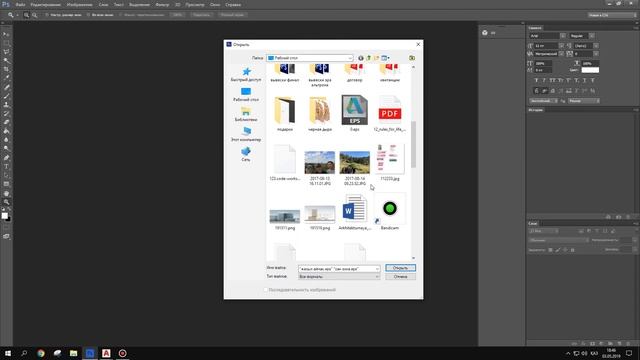Open AutoCAD from the taskbar
The image size is (640, 360).
pos(106,353)
